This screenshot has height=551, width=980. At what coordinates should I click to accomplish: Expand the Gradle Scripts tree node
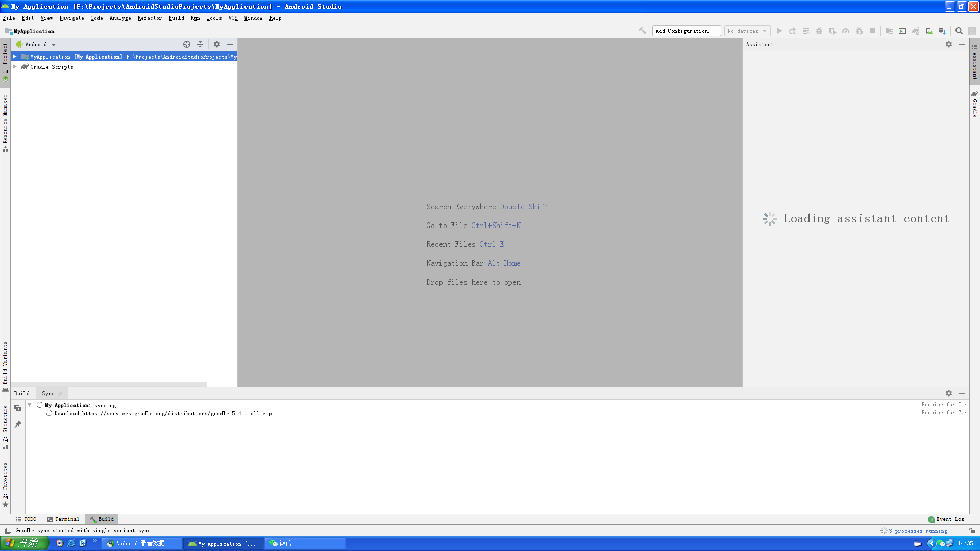point(15,67)
